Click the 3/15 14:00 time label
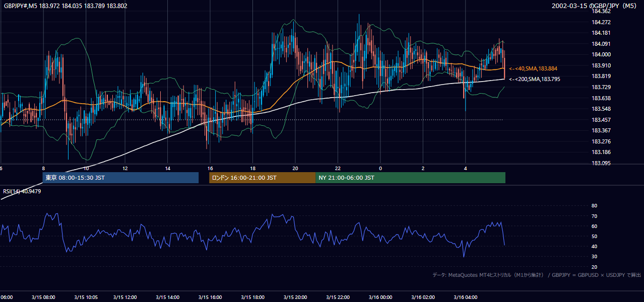This screenshot has width=644, height=302. (x=167, y=297)
